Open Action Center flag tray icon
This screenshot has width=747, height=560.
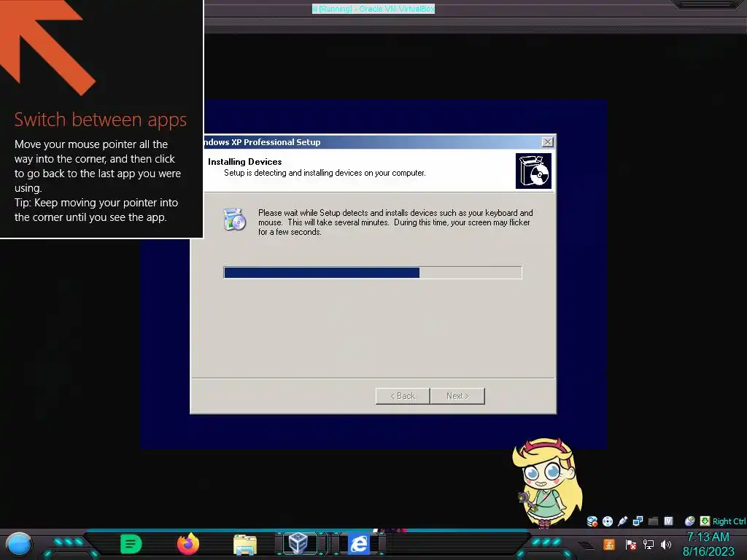pos(631,544)
